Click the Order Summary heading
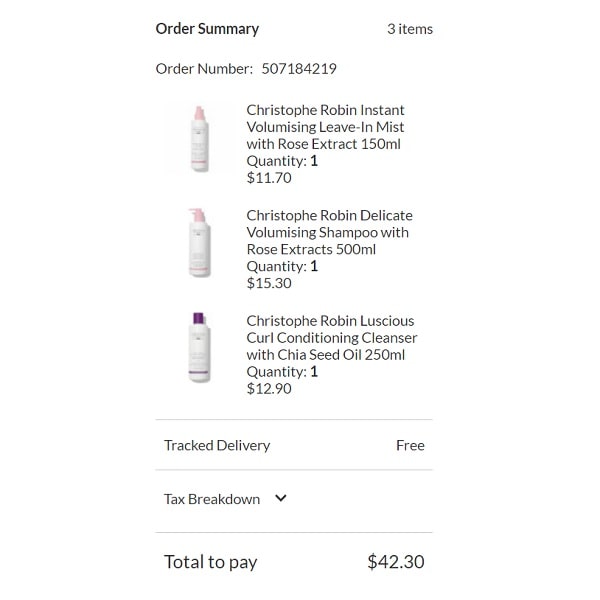The width and height of the screenshot is (600, 600). tap(207, 29)
